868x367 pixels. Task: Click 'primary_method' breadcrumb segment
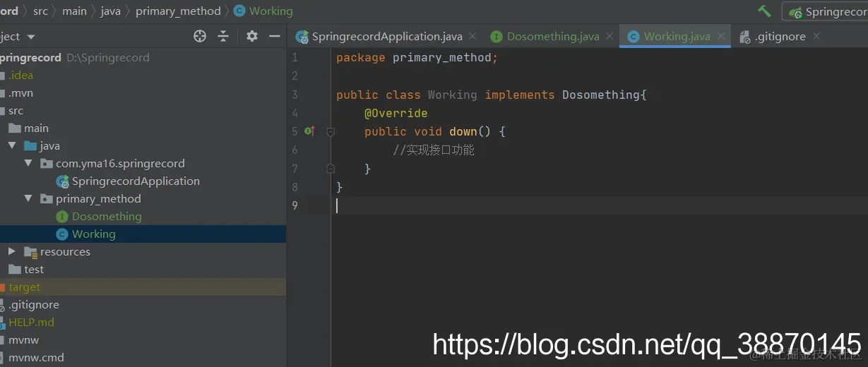pyautogui.click(x=178, y=11)
